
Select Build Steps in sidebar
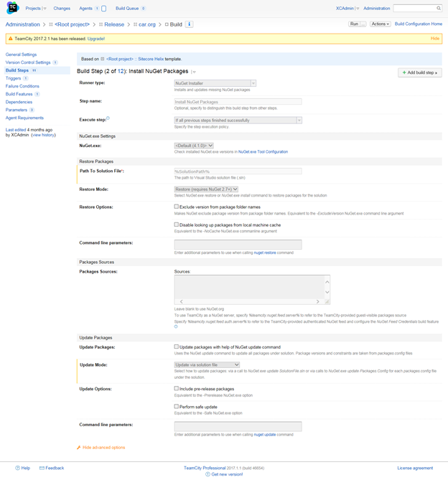click(x=17, y=70)
